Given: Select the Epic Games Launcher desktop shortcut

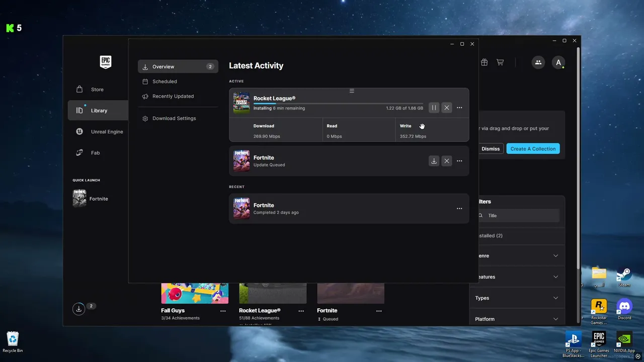Looking at the screenshot, I should [599, 344].
